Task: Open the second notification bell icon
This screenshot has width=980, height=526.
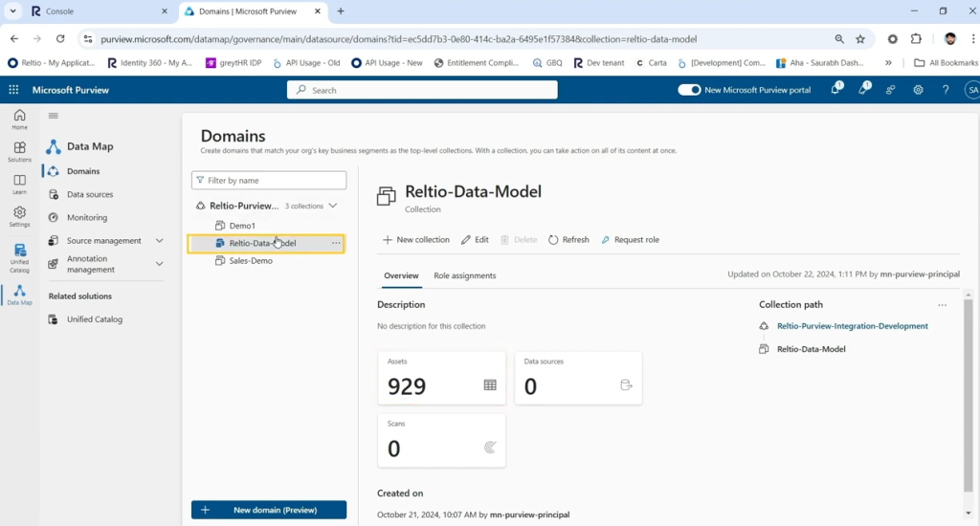Action: coord(864,89)
